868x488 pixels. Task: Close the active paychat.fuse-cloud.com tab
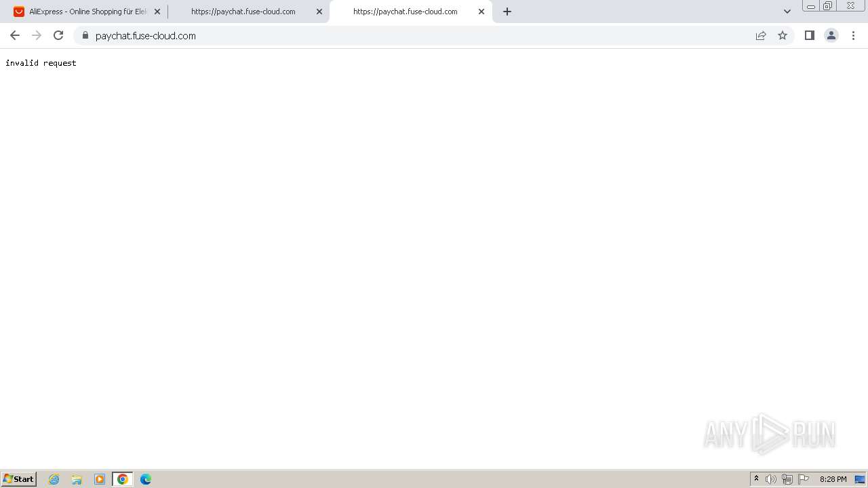[481, 12]
